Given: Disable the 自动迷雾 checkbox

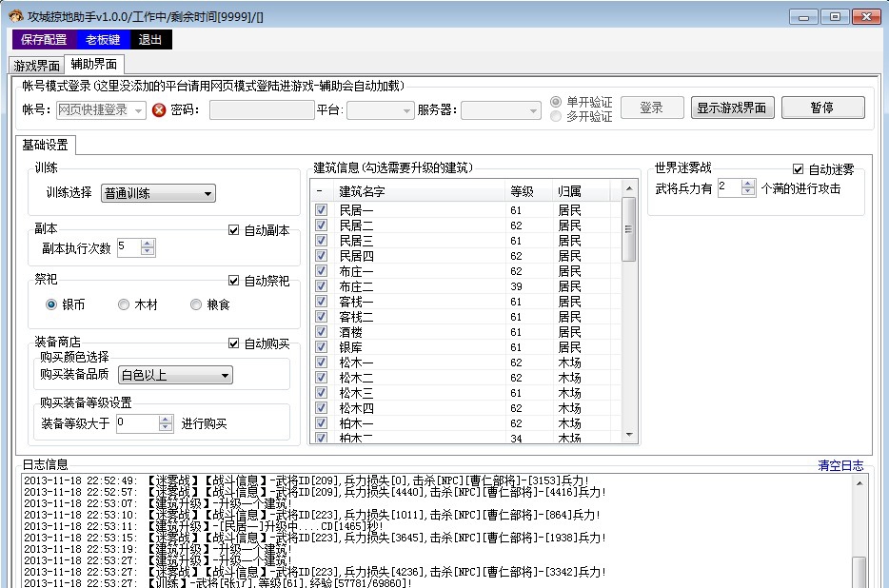Looking at the screenshot, I should pos(799,169).
